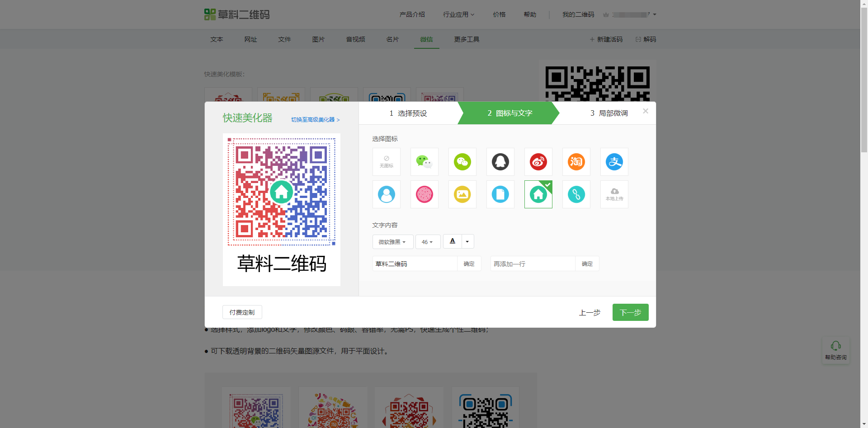Viewport: 868px width, 428px height.
Task: Click the 草料二维码 logo
Action: coord(237,14)
